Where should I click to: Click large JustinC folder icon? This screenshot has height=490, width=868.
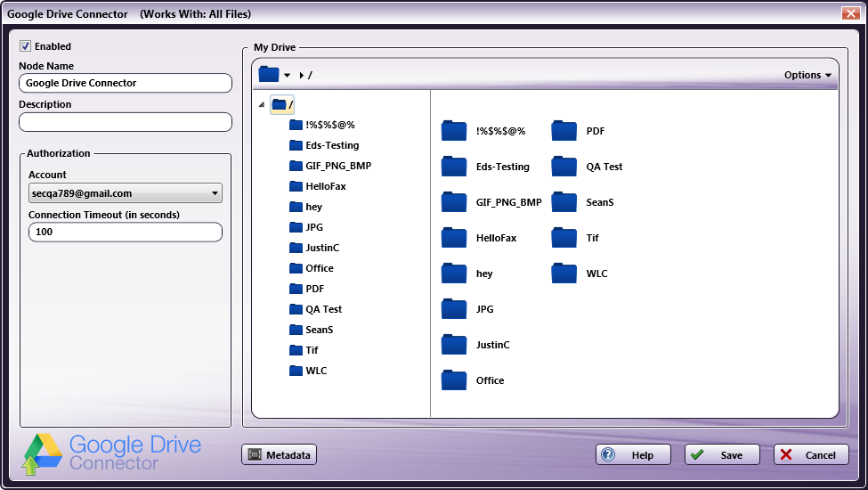pos(454,345)
